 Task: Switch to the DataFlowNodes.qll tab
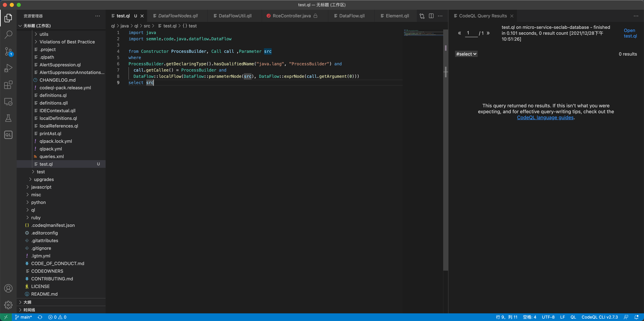point(178,16)
